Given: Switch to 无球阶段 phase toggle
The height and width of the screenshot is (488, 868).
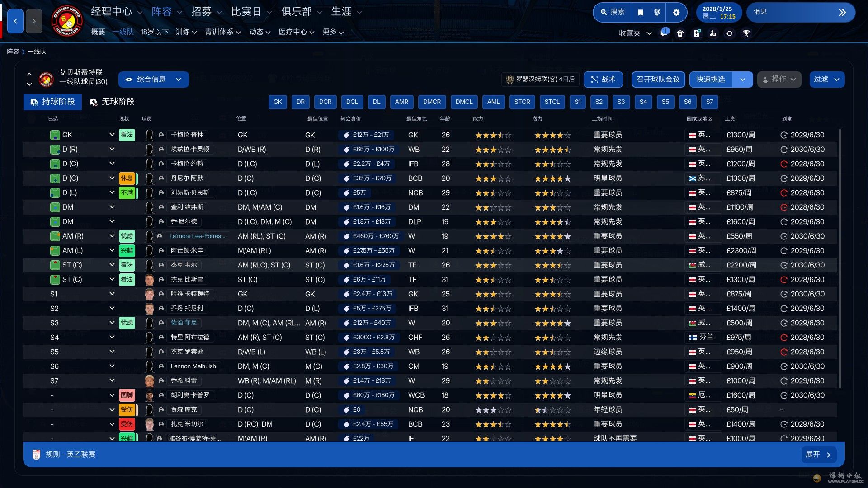Looking at the screenshot, I should (x=112, y=102).
